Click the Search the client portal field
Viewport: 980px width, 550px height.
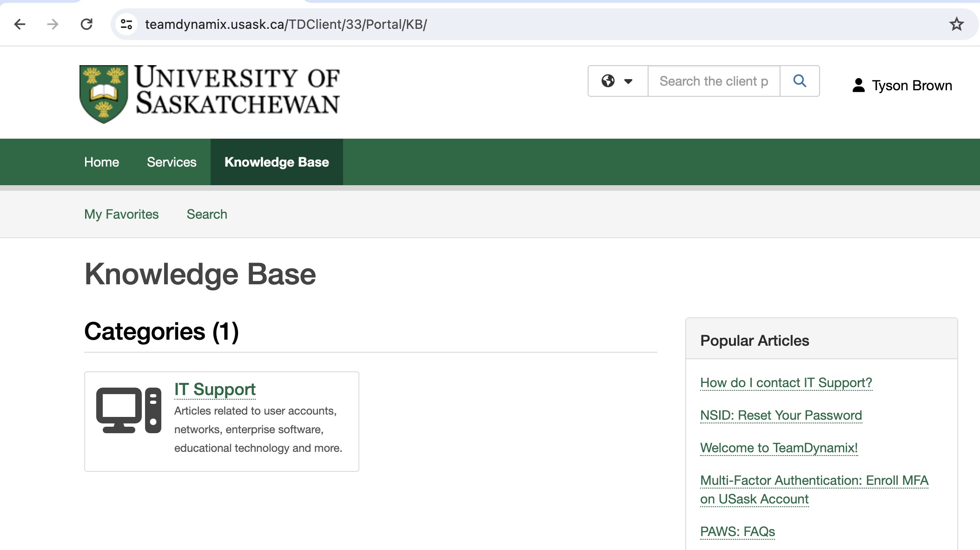[713, 81]
